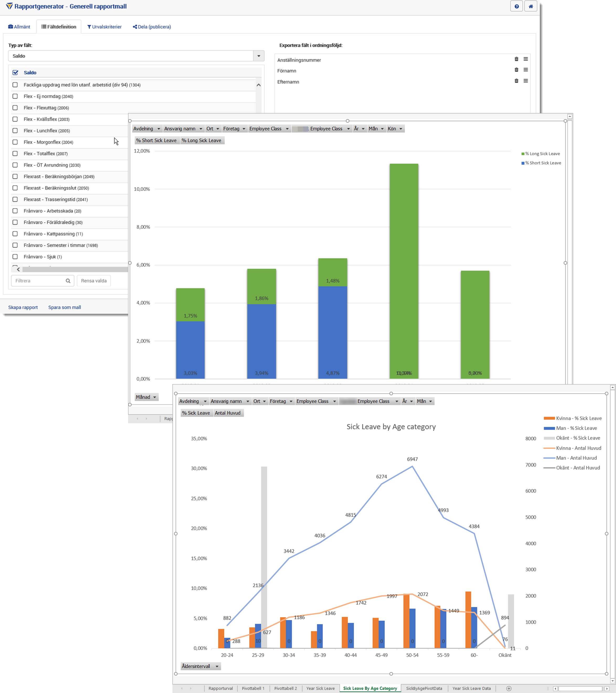The image size is (616, 693).
Task: Delete the Anställningsnummer export field
Action: [516, 59]
